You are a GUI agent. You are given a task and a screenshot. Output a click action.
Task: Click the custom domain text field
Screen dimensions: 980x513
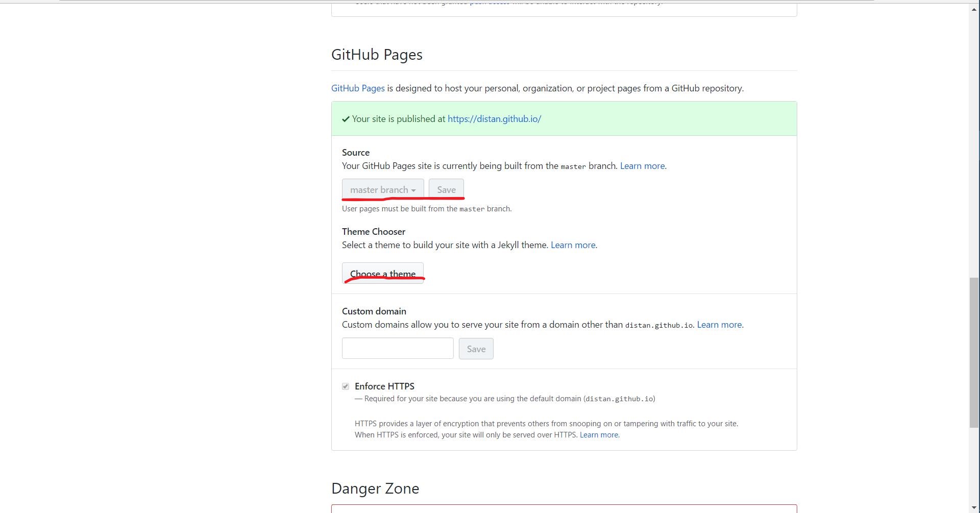click(398, 348)
